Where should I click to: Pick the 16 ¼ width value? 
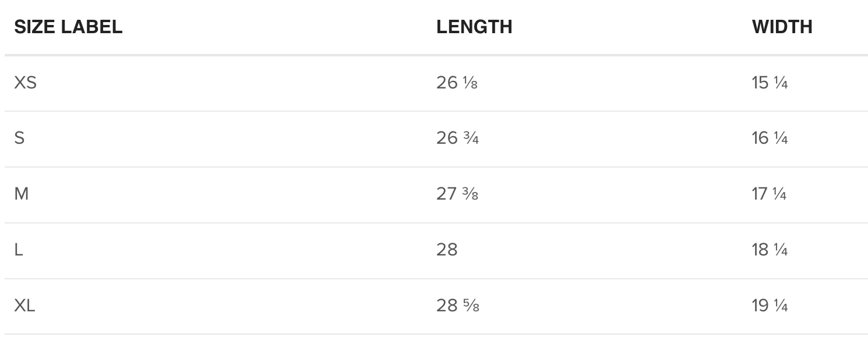click(770, 138)
